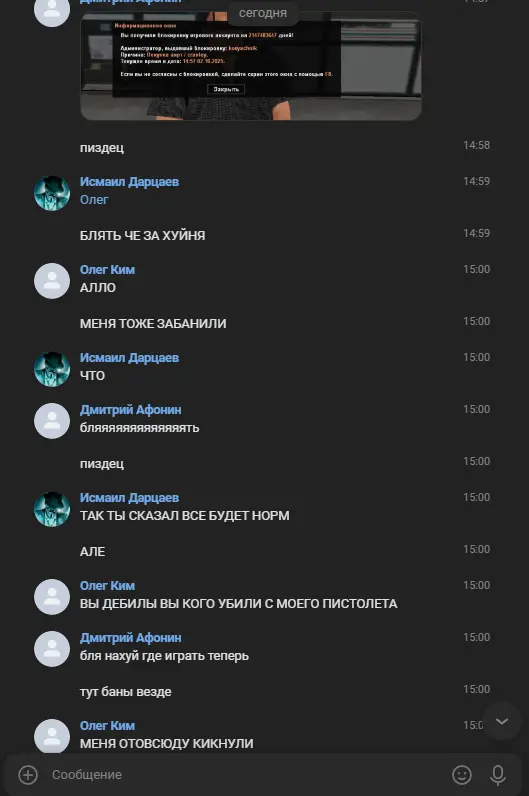This screenshot has height=796, width=529.
Task: Open Дмитрий Афонин name above где играть
Action: point(130,638)
